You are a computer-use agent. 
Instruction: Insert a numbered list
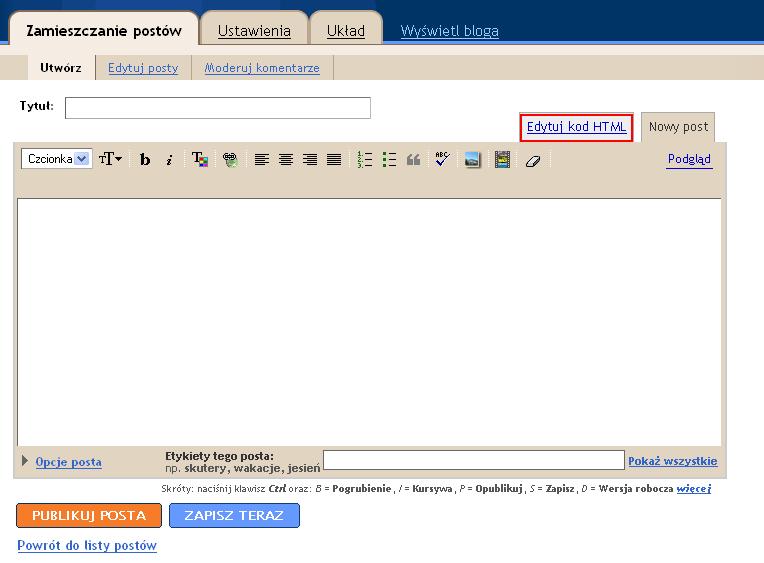click(364, 159)
